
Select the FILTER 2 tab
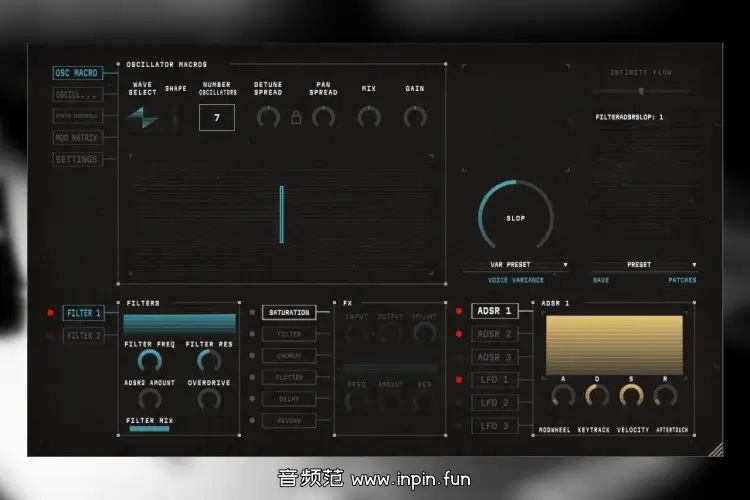pyautogui.click(x=84, y=336)
